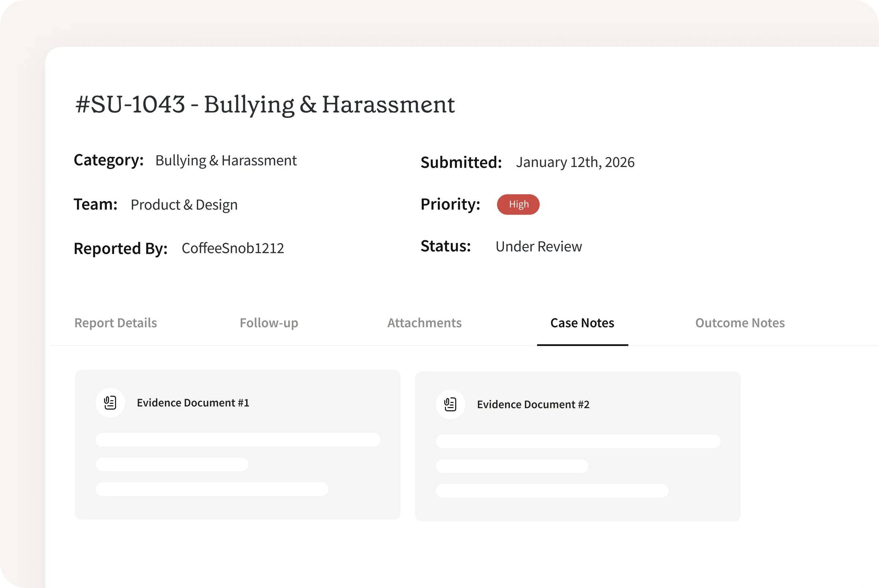Click the Status: label

pyautogui.click(x=445, y=246)
